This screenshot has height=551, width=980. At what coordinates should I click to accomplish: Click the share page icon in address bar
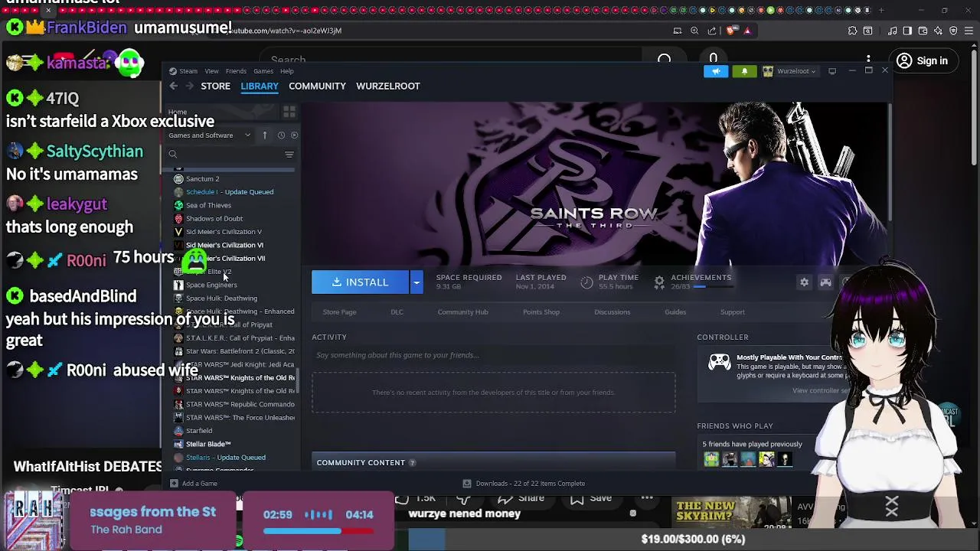tap(712, 31)
